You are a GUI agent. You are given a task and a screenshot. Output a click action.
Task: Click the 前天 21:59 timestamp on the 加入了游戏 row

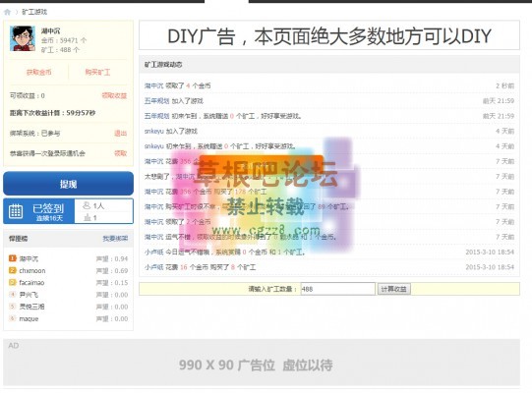[499, 101]
